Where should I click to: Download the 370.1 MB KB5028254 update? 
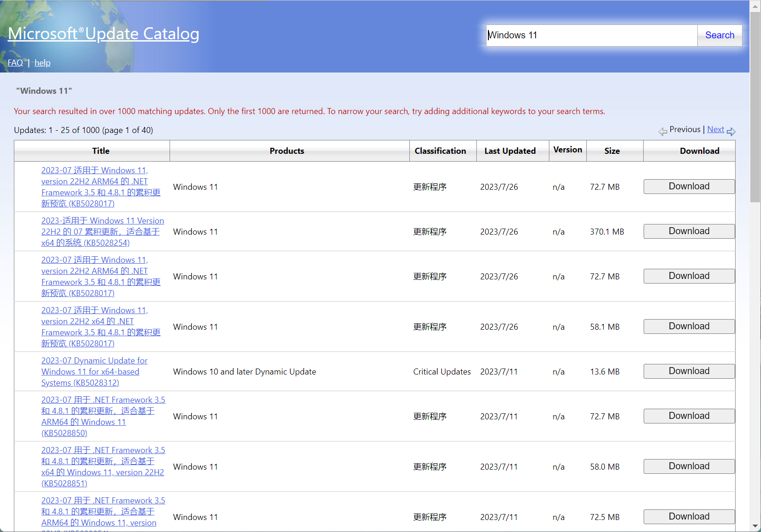[x=689, y=231]
